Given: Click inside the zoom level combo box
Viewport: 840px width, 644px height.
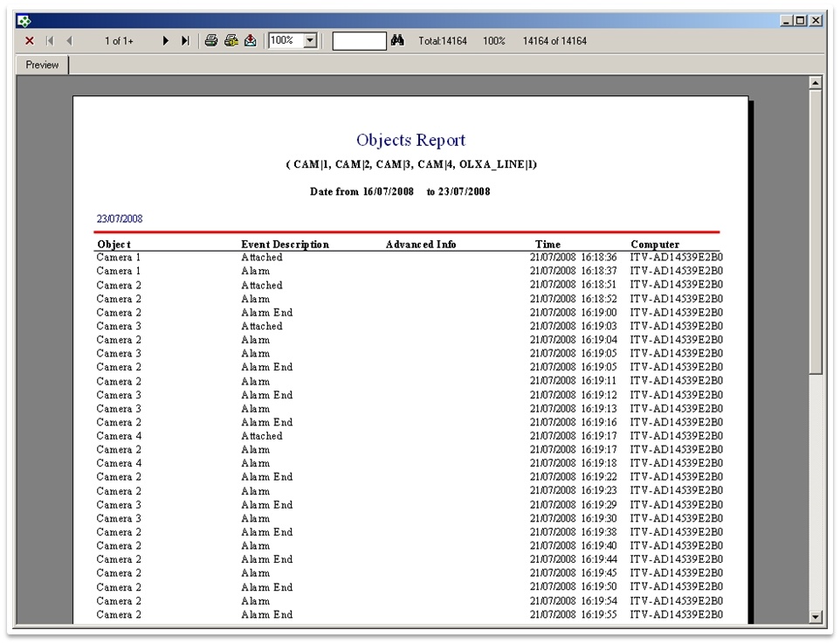Looking at the screenshot, I should tap(285, 41).
